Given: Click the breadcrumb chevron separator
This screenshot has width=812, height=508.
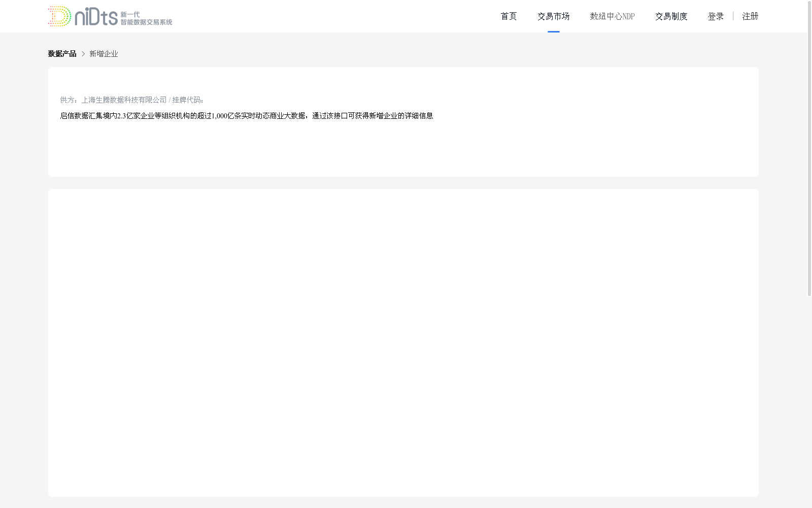Looking at the screenshot, I should tap(83, 54).
